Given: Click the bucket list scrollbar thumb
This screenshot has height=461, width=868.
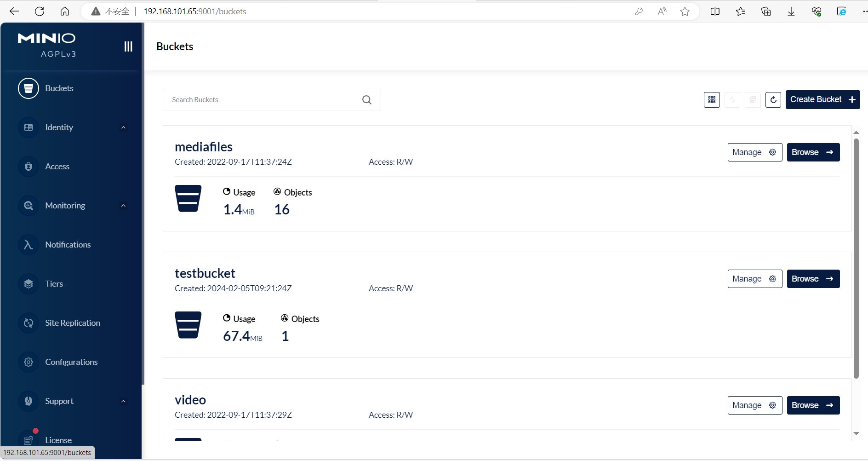Looking at the screenshot, I should 856,259.
